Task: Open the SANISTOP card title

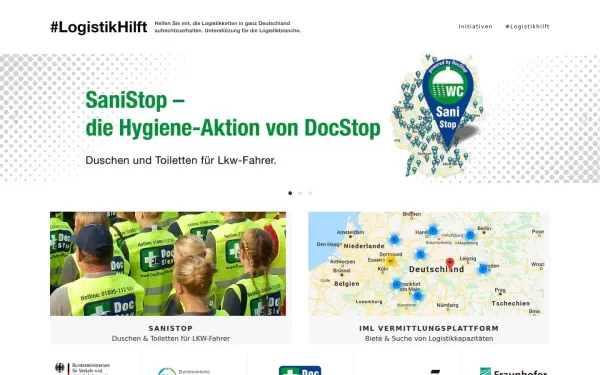Action: coord(171,328)
